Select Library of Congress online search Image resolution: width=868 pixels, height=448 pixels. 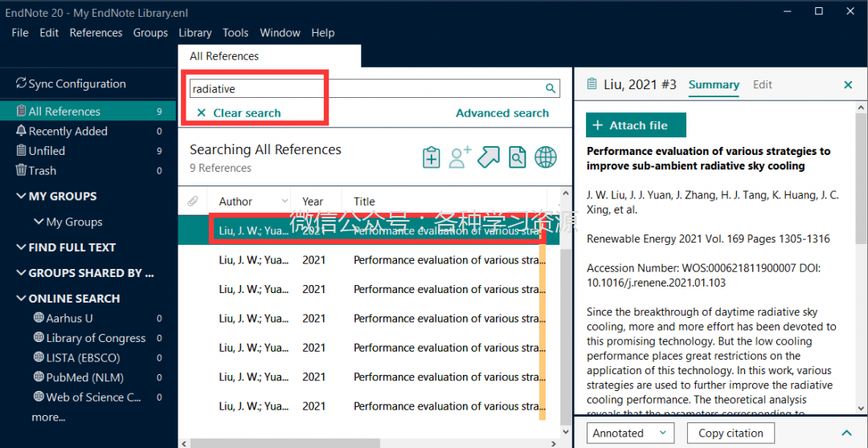coord(96,338)
